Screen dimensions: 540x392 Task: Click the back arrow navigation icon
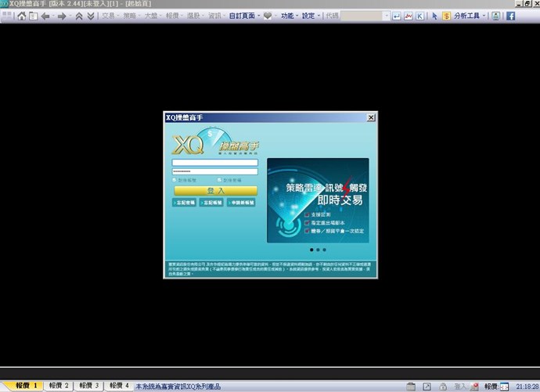[45, 16]
